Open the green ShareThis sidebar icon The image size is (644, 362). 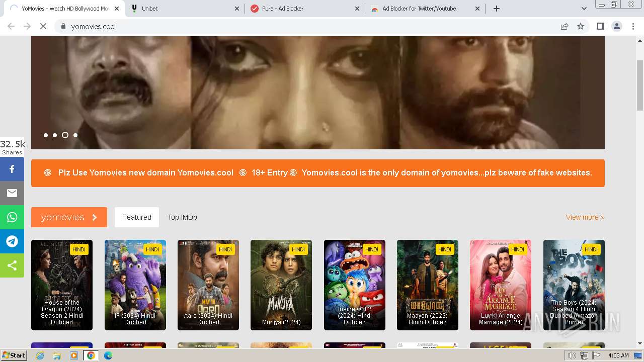[x=12, y=265]
